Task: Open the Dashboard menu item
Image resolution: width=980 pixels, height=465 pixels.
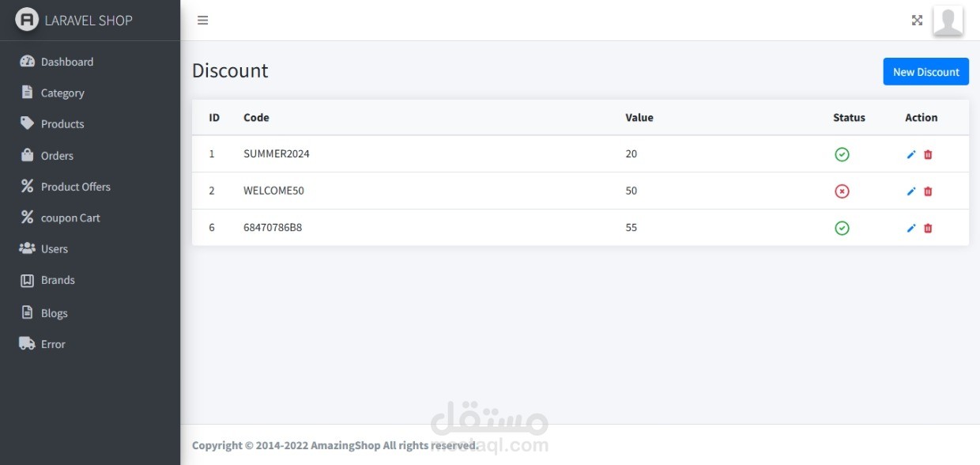Action: (66, 62)
